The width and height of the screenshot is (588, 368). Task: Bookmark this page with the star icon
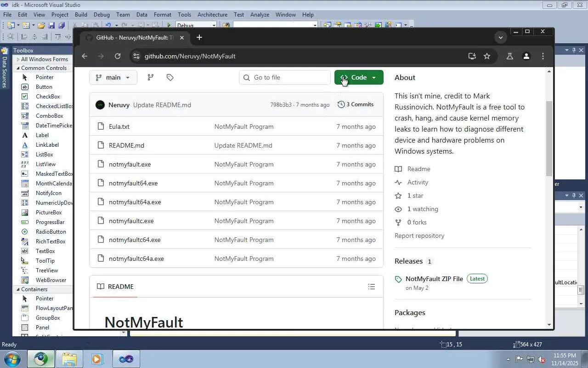(x=487, y=56)
